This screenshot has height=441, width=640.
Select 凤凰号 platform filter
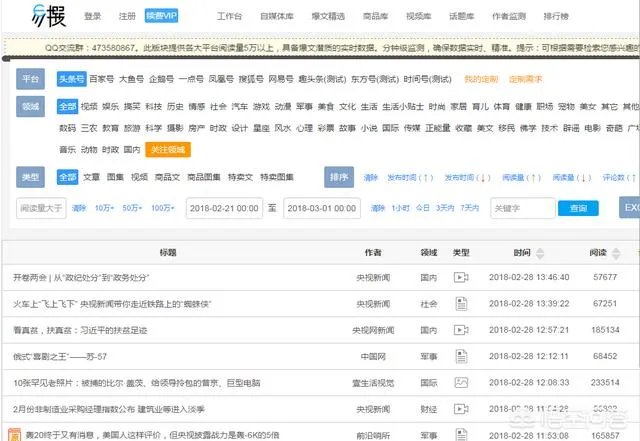[221, 79]
